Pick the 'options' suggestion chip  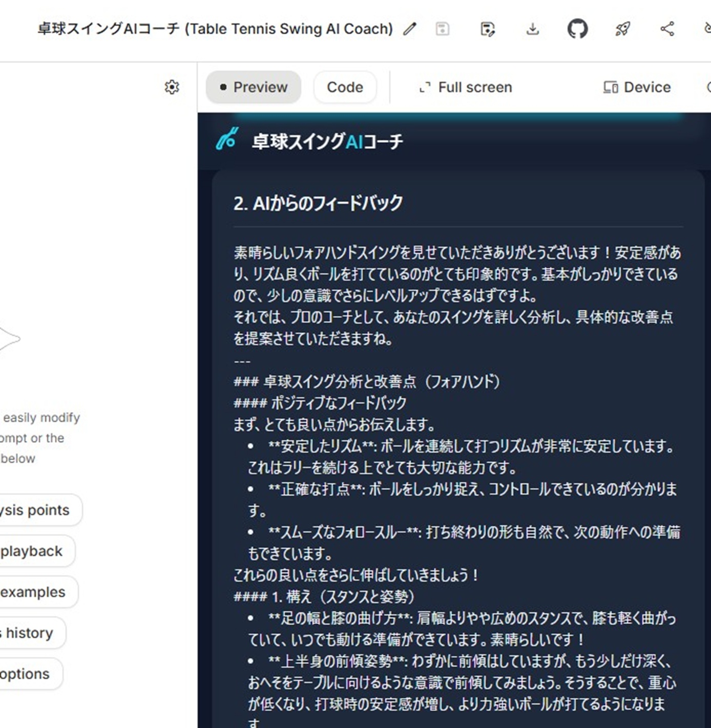(26, 674)
